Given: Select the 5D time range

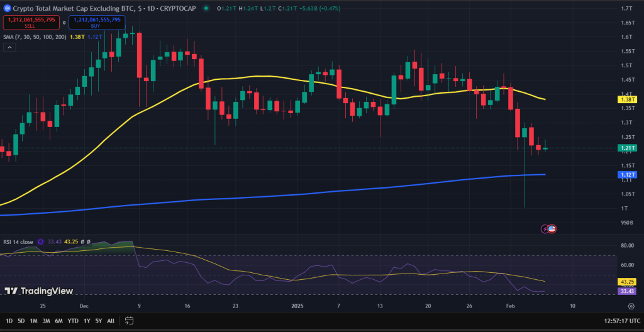Looking at the screenshot, I should pyautogui.click(x=21, y=321).
